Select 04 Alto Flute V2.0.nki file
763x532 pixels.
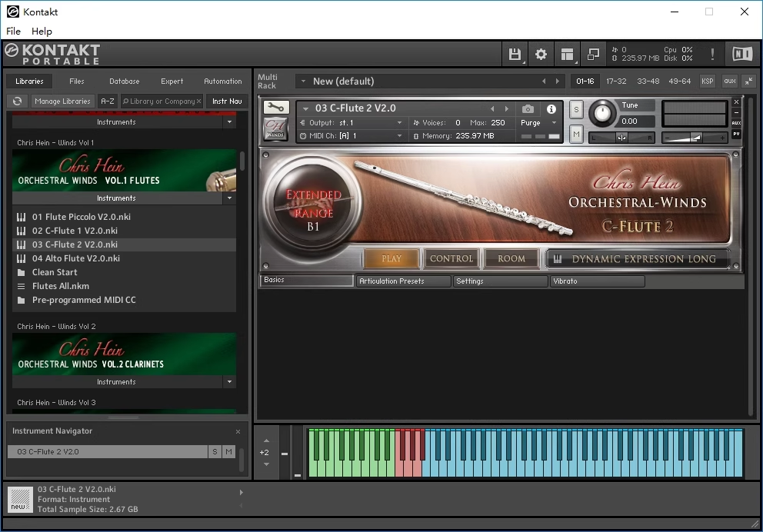pyautogui.click(x=76, y=258)
